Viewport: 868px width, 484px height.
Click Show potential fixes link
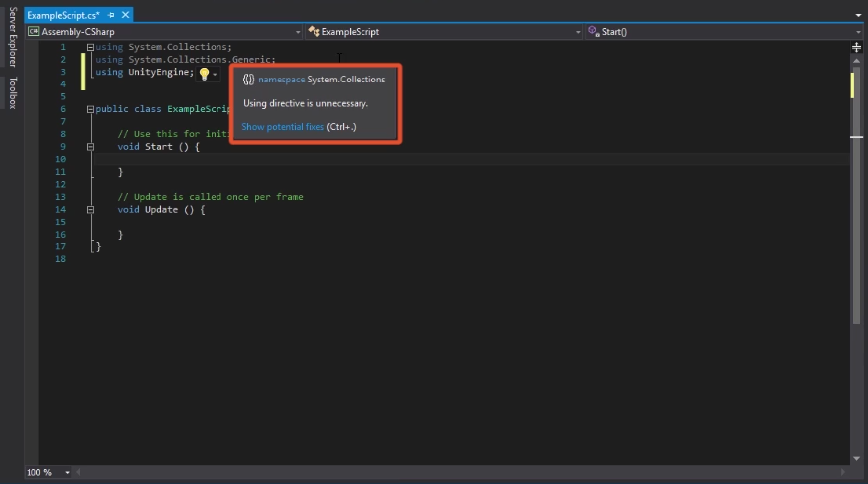tap(282, 127)
